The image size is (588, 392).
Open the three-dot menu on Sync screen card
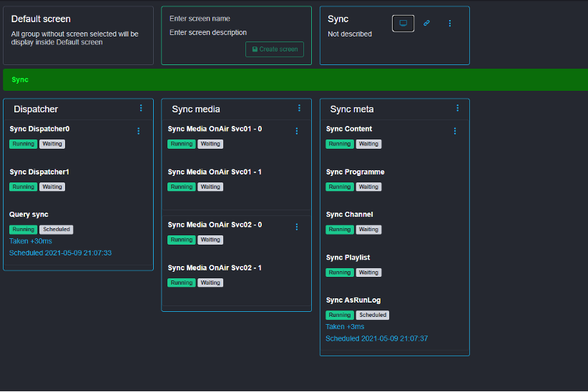click(x=450, y=24)
